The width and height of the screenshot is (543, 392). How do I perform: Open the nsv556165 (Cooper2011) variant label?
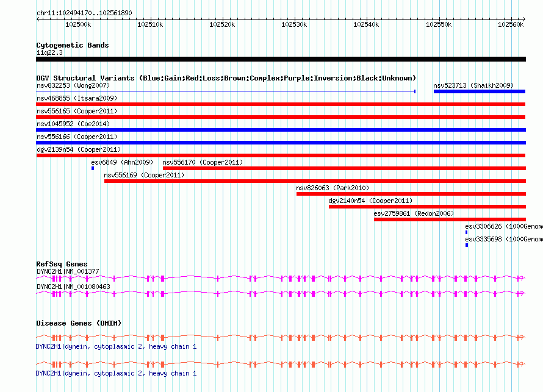tap(76, 111)
